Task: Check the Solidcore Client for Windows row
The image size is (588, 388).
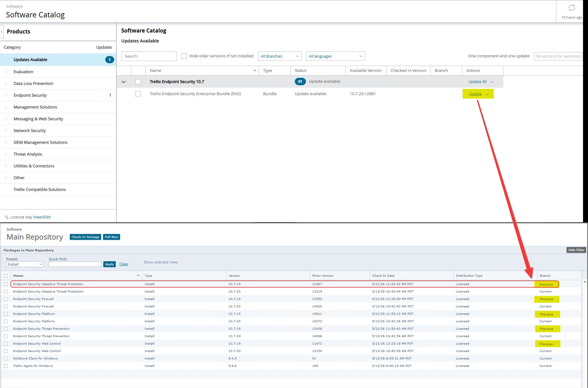Action: (6, 359)
